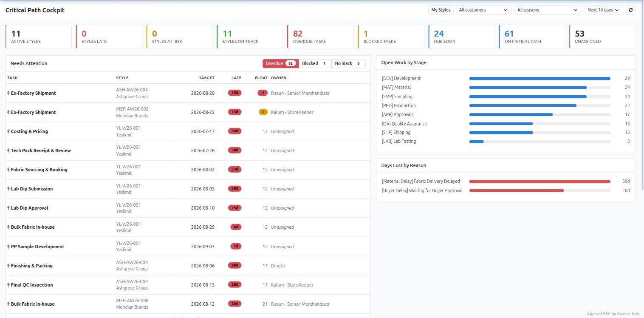The image size is (644, 318).
Task: Click the [DEV] Development progress bar
Action: (x=539, y=78)
